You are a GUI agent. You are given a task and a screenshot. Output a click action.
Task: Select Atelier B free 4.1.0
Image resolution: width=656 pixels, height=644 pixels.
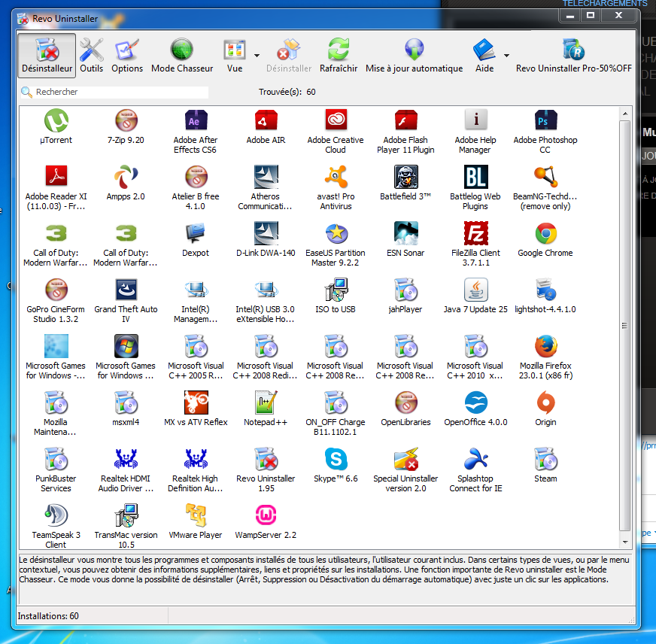pyautogui.click(x=196, y=188)
